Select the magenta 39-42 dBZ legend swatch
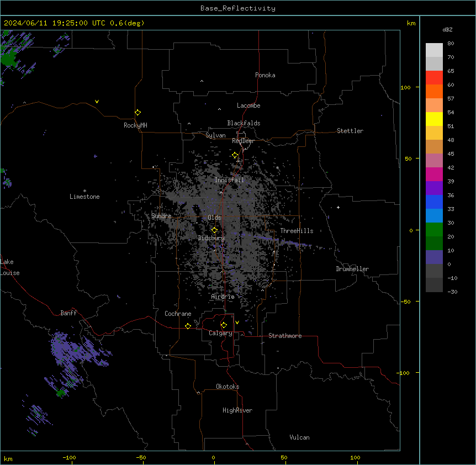This screenshot has width=476, height=465. click(434, 175)
